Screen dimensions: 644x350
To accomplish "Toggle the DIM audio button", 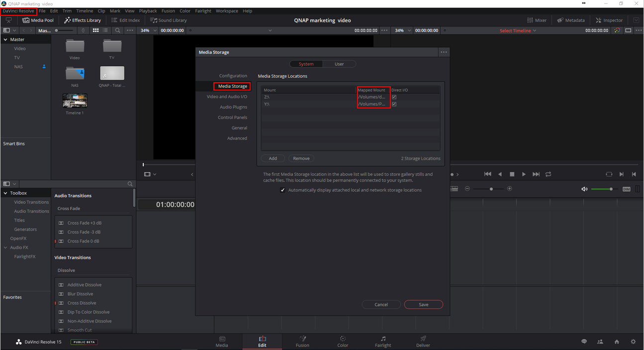I will click(x=626, y=189).
